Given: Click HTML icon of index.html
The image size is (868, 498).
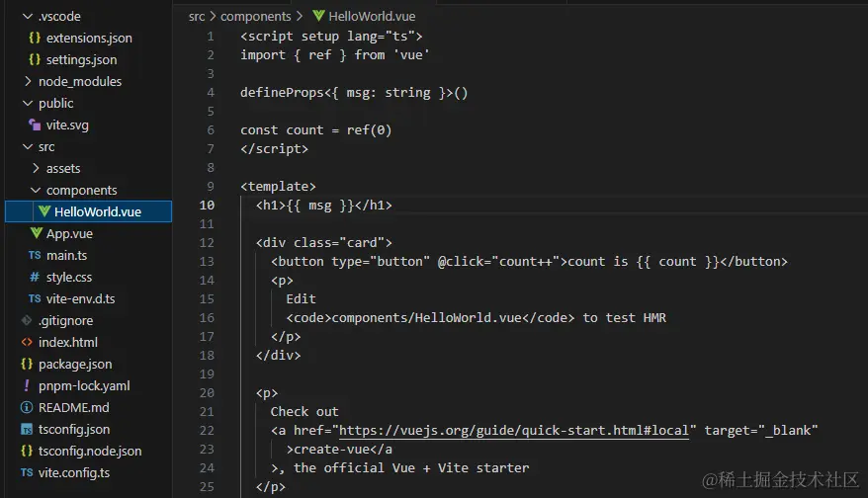Looking at the screenshot, I should [27, 343].
